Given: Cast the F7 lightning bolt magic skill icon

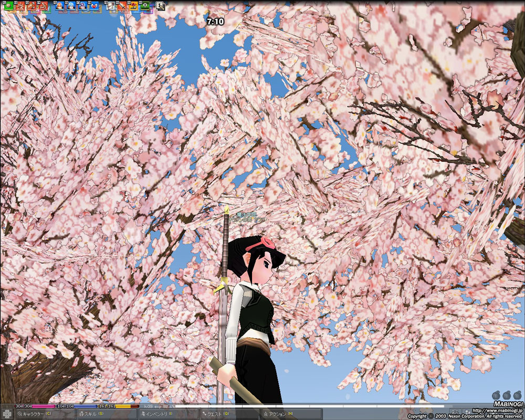Looking at the screenshot, I should [83, 6].
